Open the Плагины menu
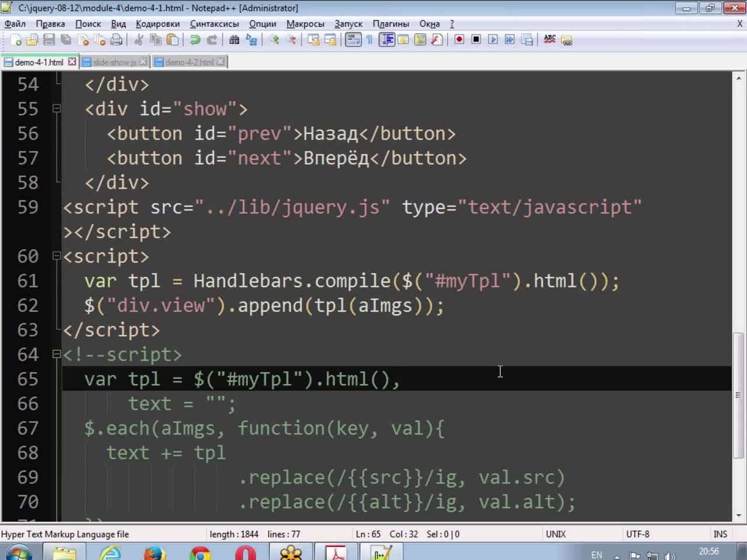The image size is (747, 560). click(x=391, y=24)
